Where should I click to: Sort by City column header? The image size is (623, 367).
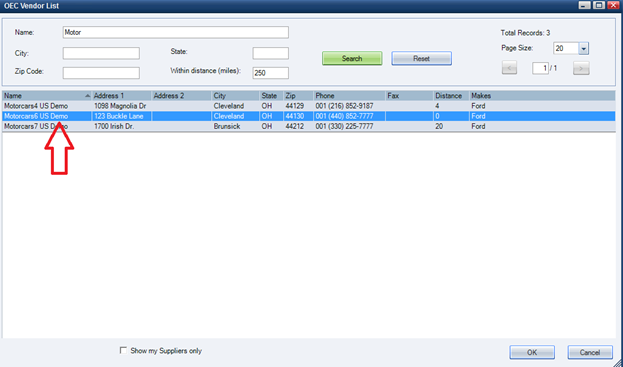236,96
